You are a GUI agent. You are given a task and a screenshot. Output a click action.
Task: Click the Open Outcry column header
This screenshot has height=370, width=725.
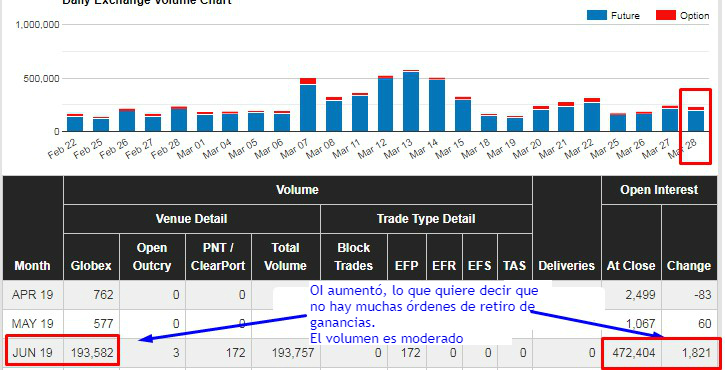(152, 257)
